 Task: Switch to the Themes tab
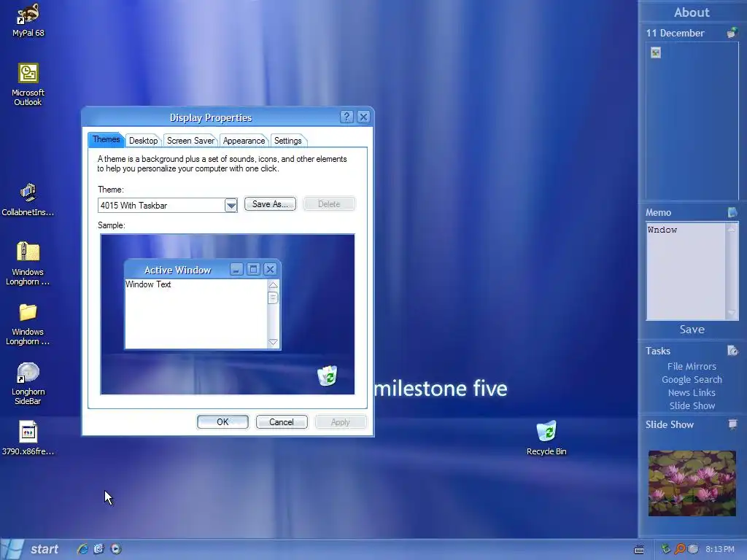[x=107, y=139]
